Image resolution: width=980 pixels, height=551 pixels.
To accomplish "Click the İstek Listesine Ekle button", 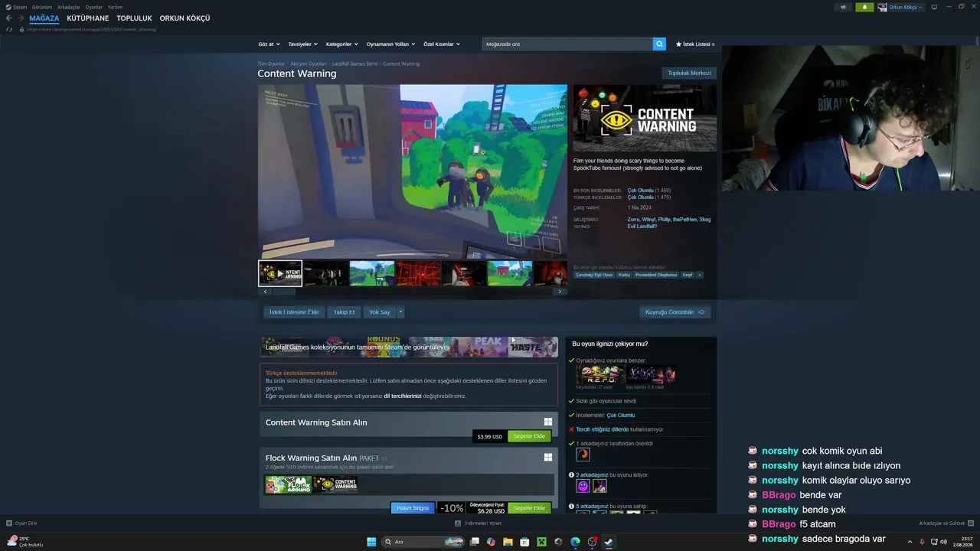I will coord(294,312).
